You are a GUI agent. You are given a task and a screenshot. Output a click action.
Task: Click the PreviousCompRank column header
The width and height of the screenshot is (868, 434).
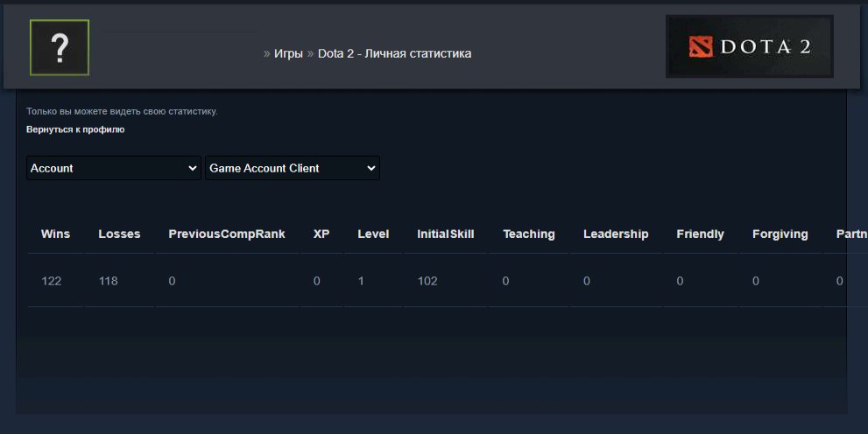coord(227,234)
